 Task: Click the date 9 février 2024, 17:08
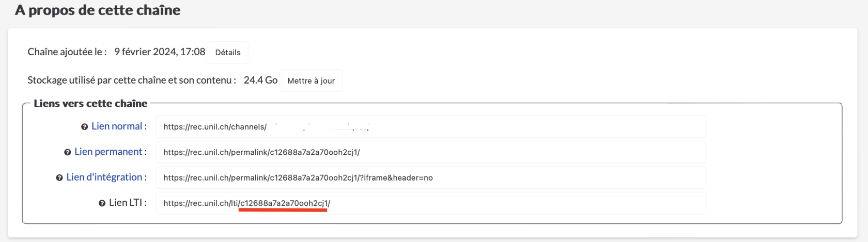click(x=159, y=52)
